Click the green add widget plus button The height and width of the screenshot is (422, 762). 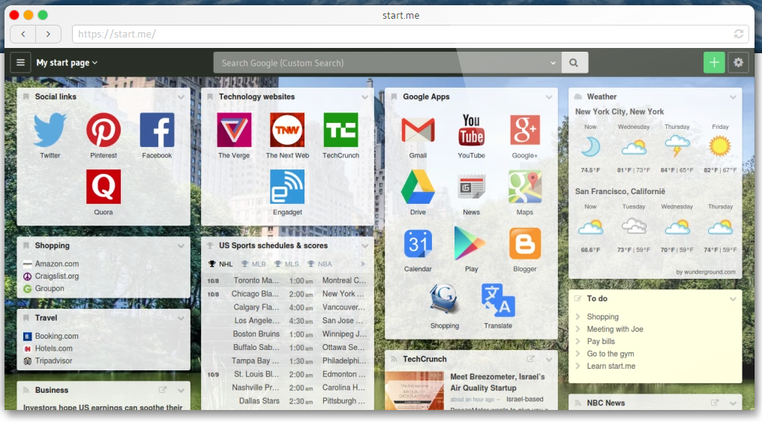pyautogui.click(x=714, y=63)
